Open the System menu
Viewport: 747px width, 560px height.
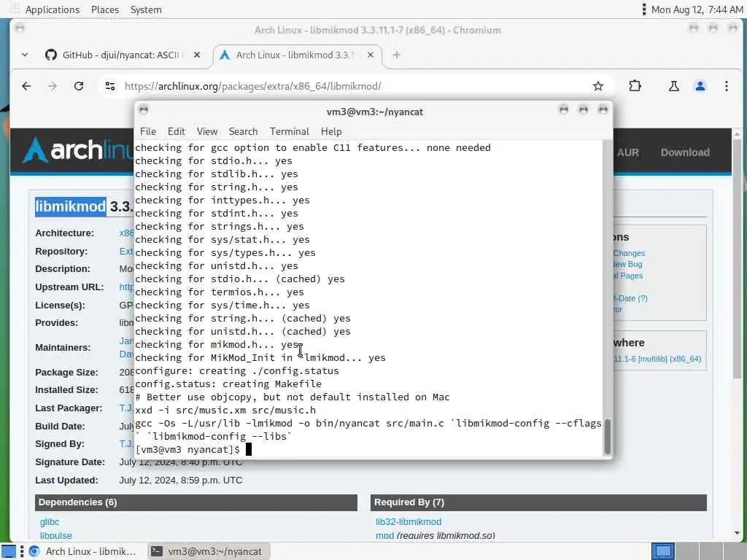(x=146, y=9)
